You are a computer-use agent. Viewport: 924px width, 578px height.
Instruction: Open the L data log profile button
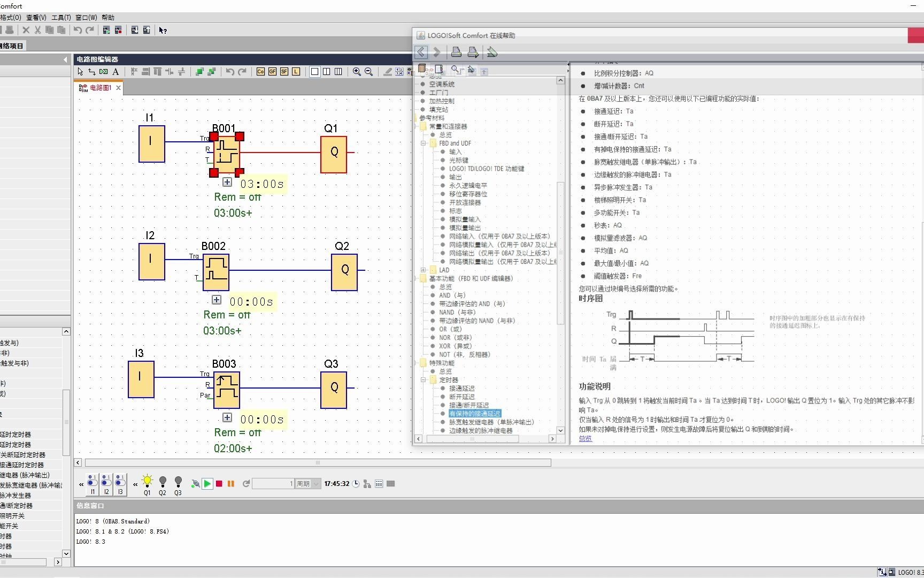(296, 72)
